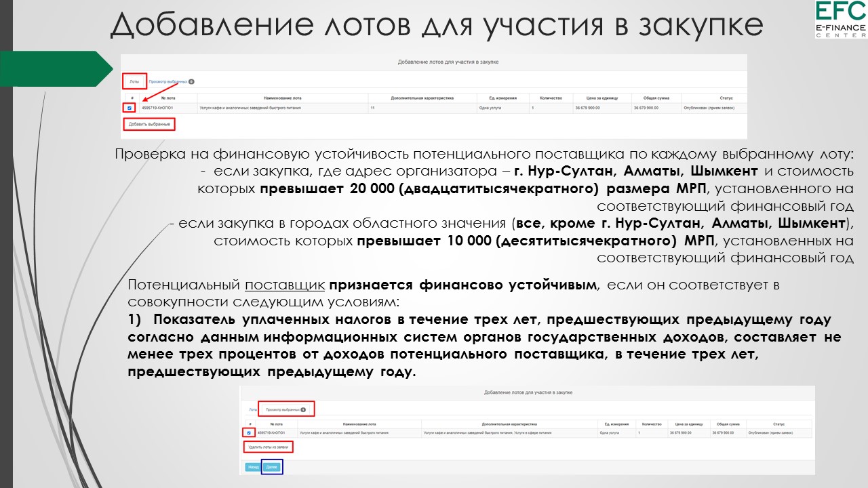Click the EFC E-Finance Center logo
Screen dimensions: 868x488
(841, 19)
